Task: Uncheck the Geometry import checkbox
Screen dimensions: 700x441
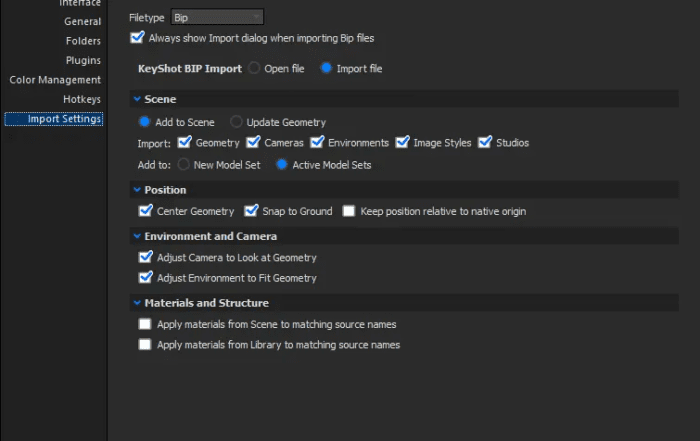Action: [184, 142]
